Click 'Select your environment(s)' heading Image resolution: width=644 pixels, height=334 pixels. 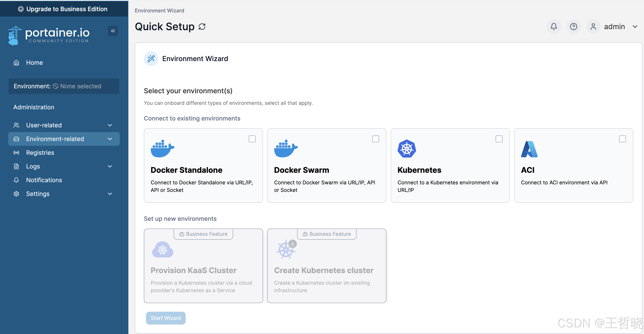[188, 91]
